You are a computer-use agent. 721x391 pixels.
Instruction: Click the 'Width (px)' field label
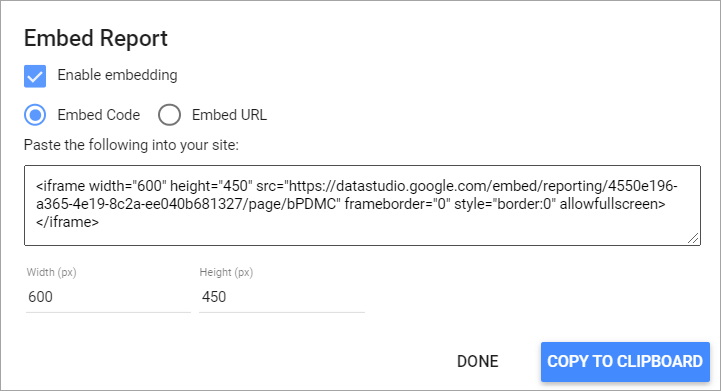(52, 272)
